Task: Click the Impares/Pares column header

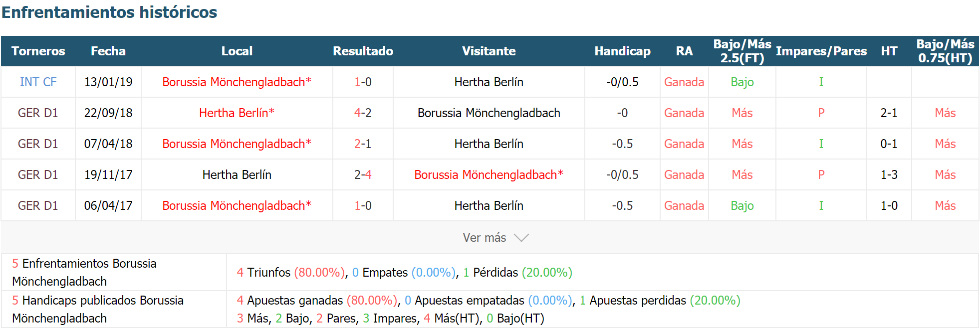Action: [821, 51]
